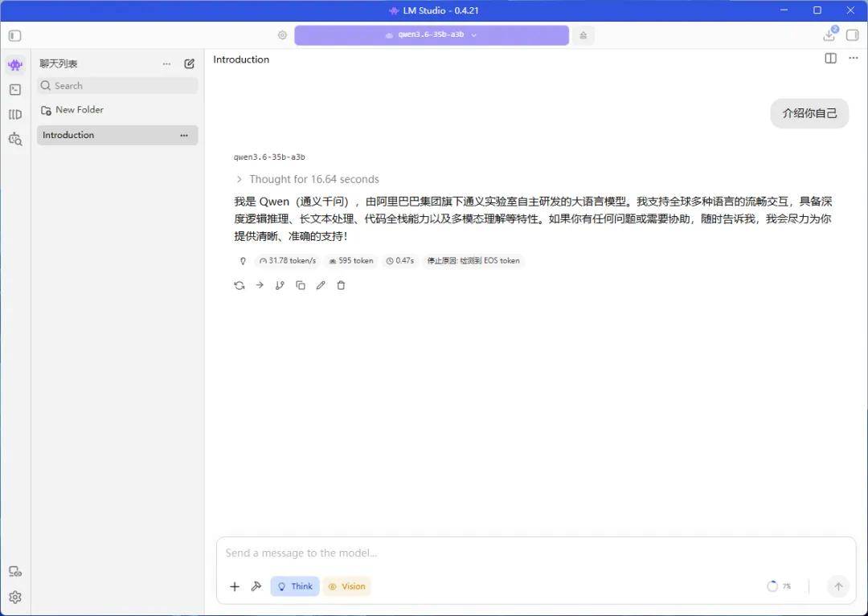Open the qwen3.6-35b-a3b model selector dropdown
Viewport: 868px width, 616px height.
click(x=432, y=35)
